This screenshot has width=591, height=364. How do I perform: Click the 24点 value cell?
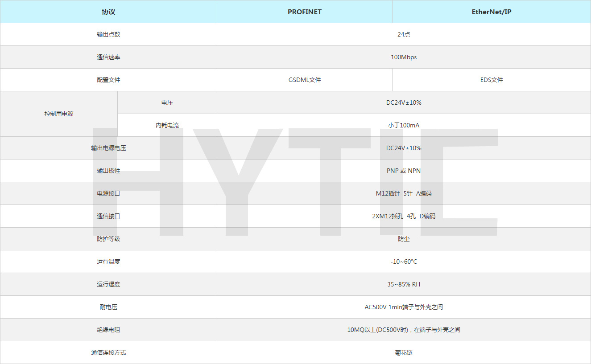pos(404,34)
